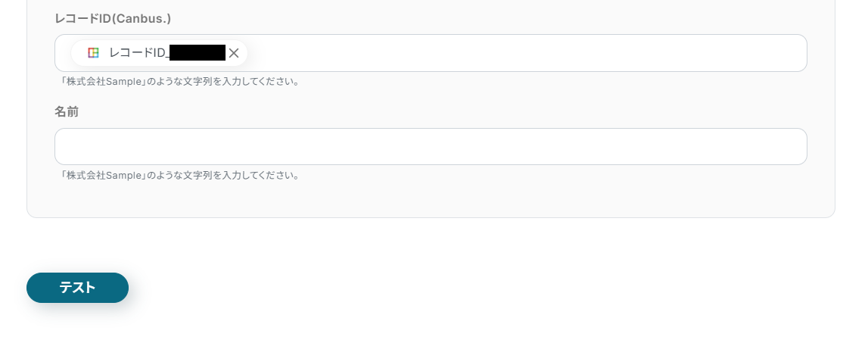868x340 pixels.
Task: Remove the レコードID chip with X
Action: [234, 53]
